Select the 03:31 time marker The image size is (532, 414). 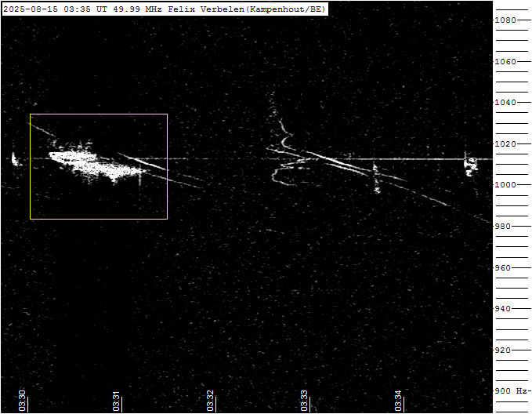[x=117, y=401]
